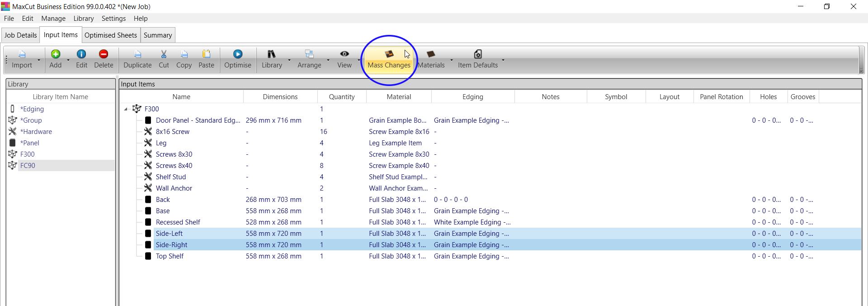The width and height of the screenshot is (868, 306).
Task: Select the Recessed Shelf row
Action: 178,222
